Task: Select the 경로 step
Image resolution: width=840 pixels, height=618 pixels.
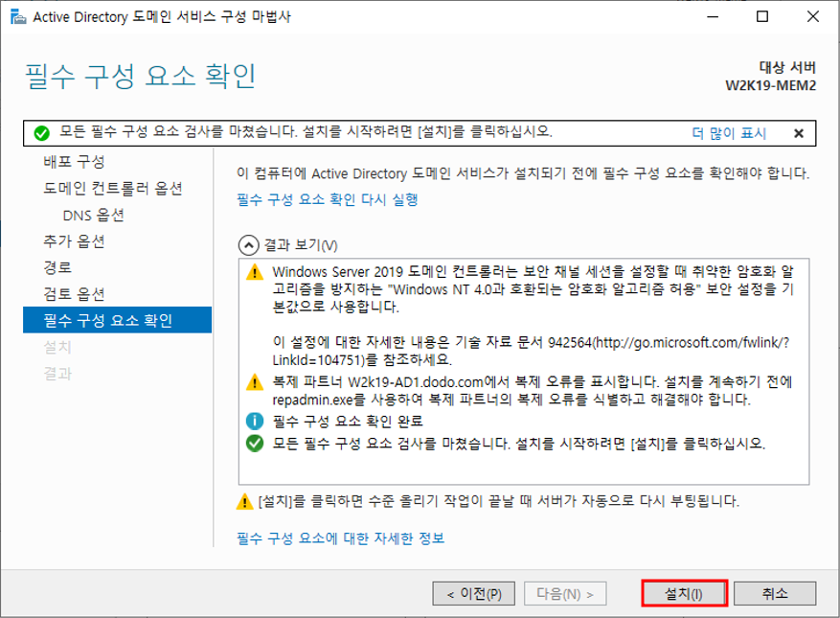Action: pyautogui.click(x=57, y=267)
